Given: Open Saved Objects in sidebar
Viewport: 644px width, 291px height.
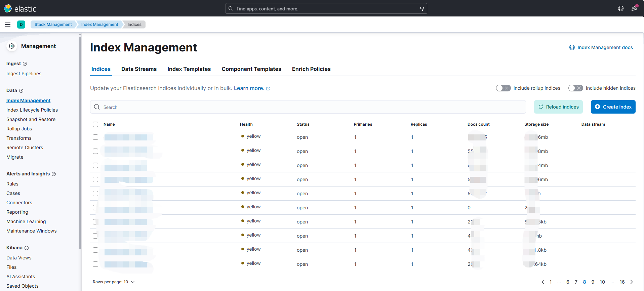Looking at the screenshot, I should click(x=23, y=286).
